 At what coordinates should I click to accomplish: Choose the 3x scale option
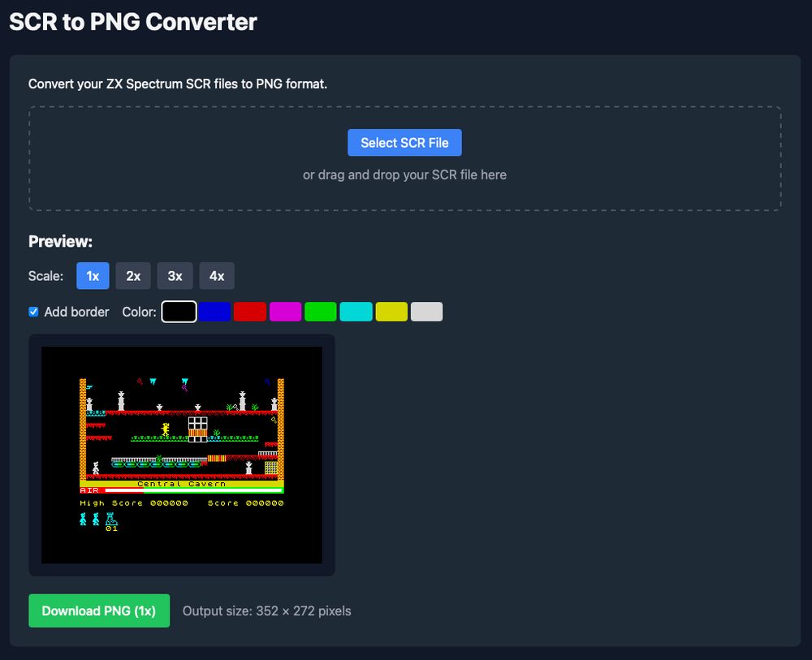[175, 276]
